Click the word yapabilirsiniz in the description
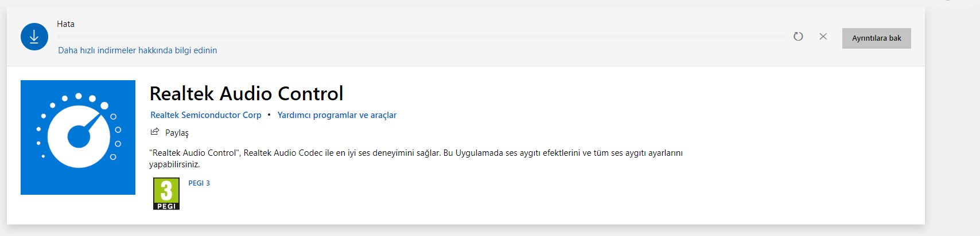Screen dimensions: 980x236 [x=174, y=164]
